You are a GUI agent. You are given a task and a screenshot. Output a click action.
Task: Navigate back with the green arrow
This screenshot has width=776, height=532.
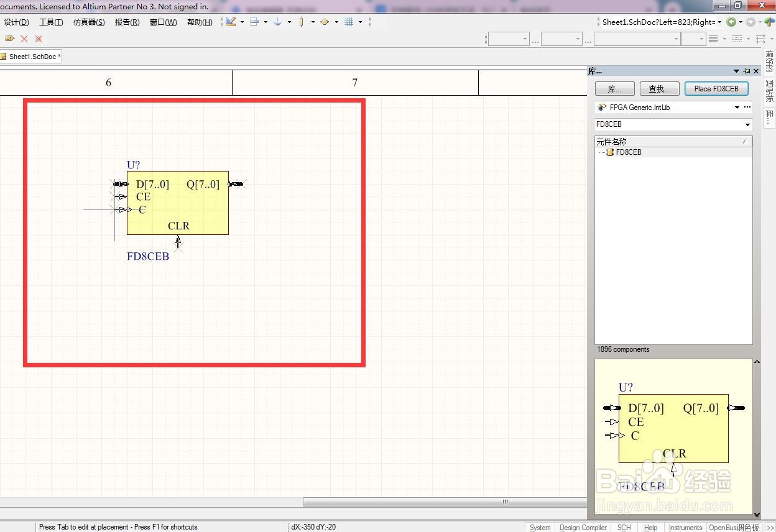click(x=731, y=22)
